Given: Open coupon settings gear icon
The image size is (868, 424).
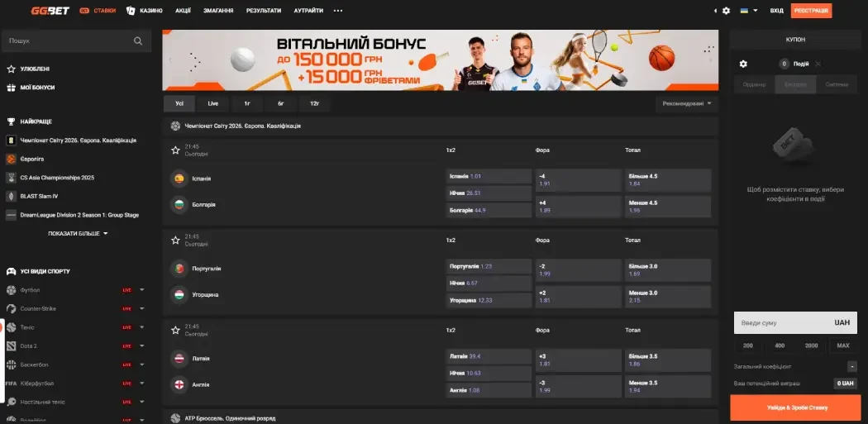Looking at the screenshot, I should click(x=743, y=64).
